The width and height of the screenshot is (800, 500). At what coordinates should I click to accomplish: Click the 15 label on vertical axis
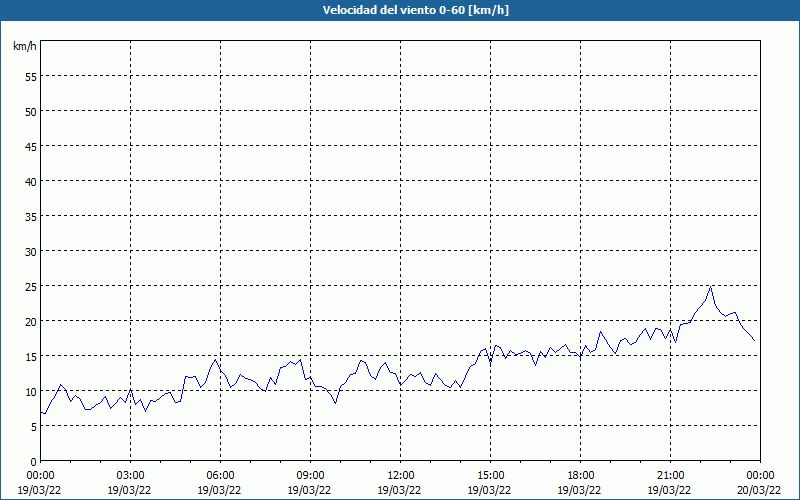point(31,356)
